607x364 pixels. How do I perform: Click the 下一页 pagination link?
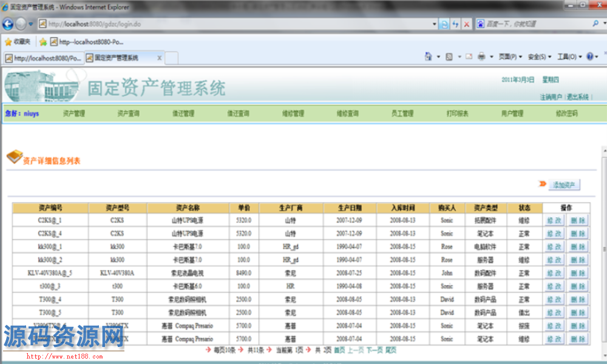pos(375,350)
